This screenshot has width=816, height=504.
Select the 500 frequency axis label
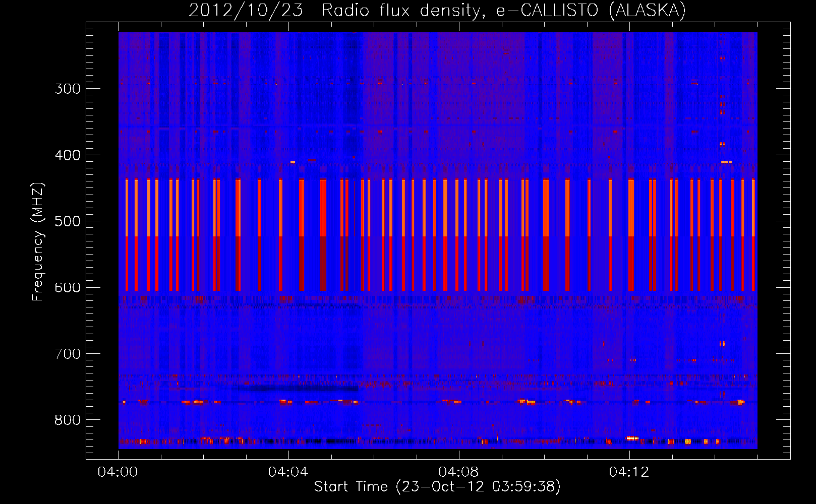[x=68, y=221]
